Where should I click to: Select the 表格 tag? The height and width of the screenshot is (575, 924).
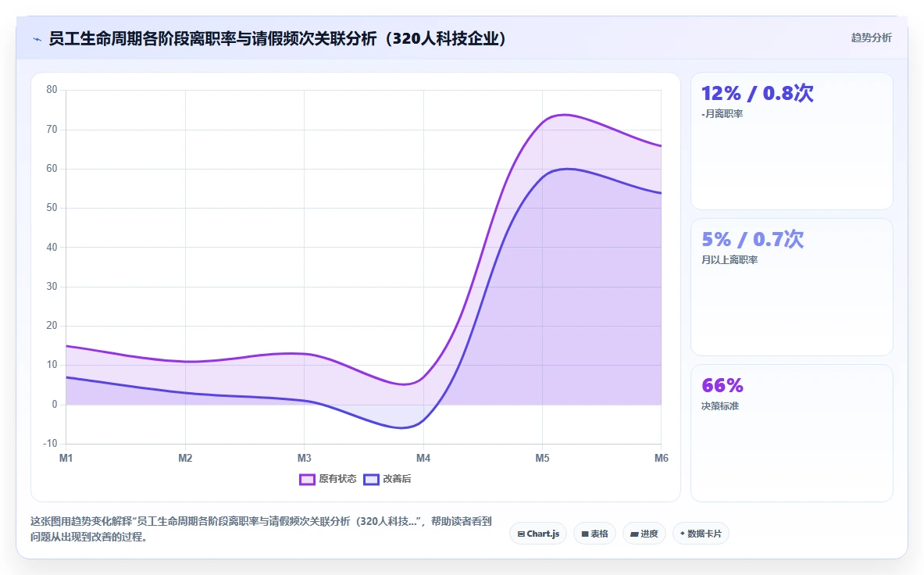pyautogui.click(x=594, y=534)
